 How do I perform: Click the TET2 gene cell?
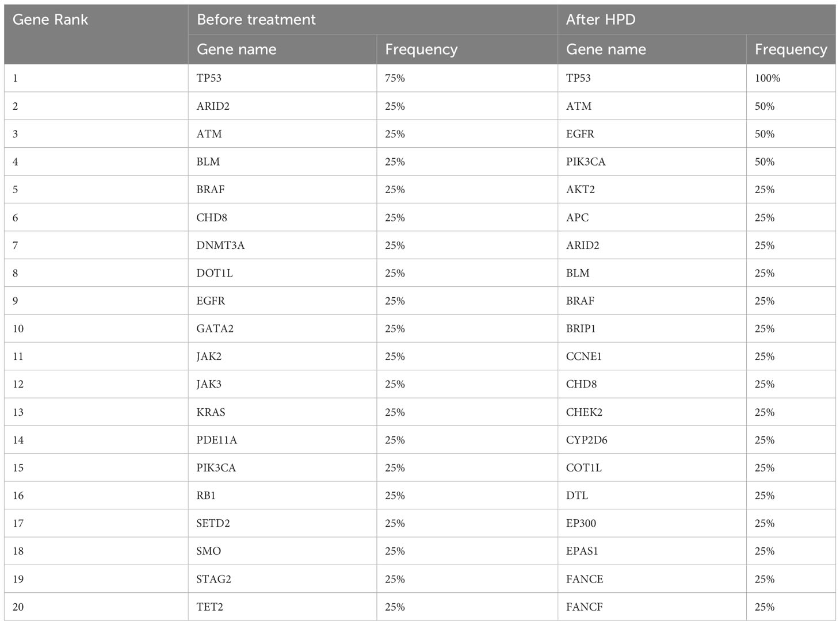(282, 607)
